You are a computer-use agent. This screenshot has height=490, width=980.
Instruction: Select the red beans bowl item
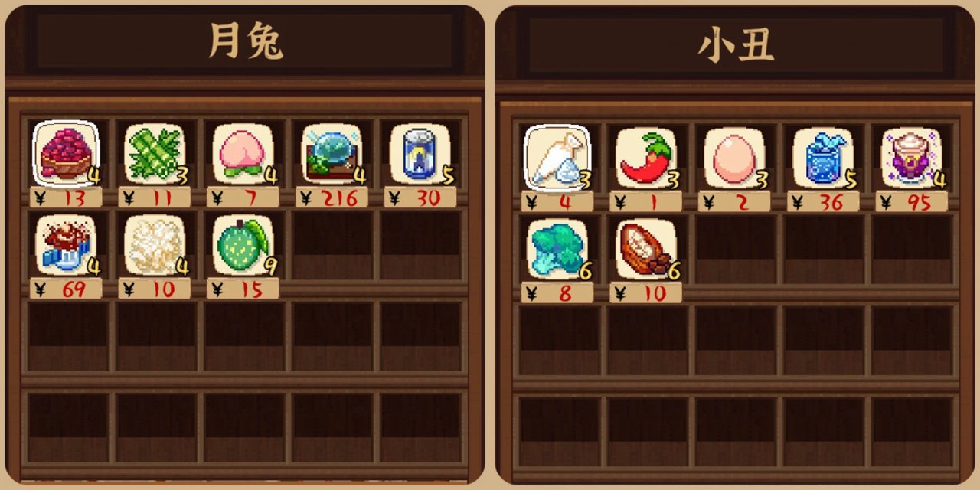tap(66, 153)
